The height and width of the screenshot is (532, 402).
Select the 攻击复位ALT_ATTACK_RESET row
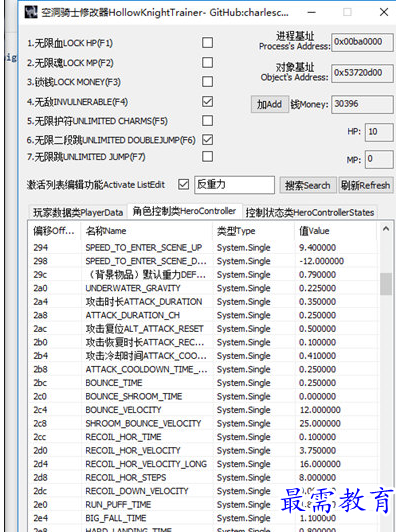pyautogui.click(x=203, y=329)
